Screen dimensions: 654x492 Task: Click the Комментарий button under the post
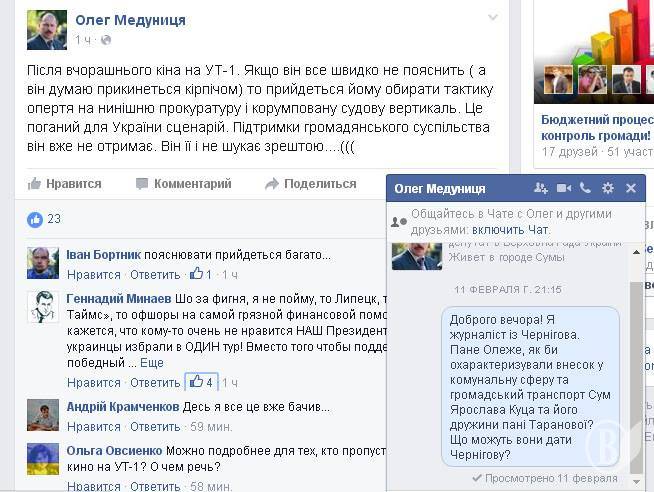click(184, 184)
